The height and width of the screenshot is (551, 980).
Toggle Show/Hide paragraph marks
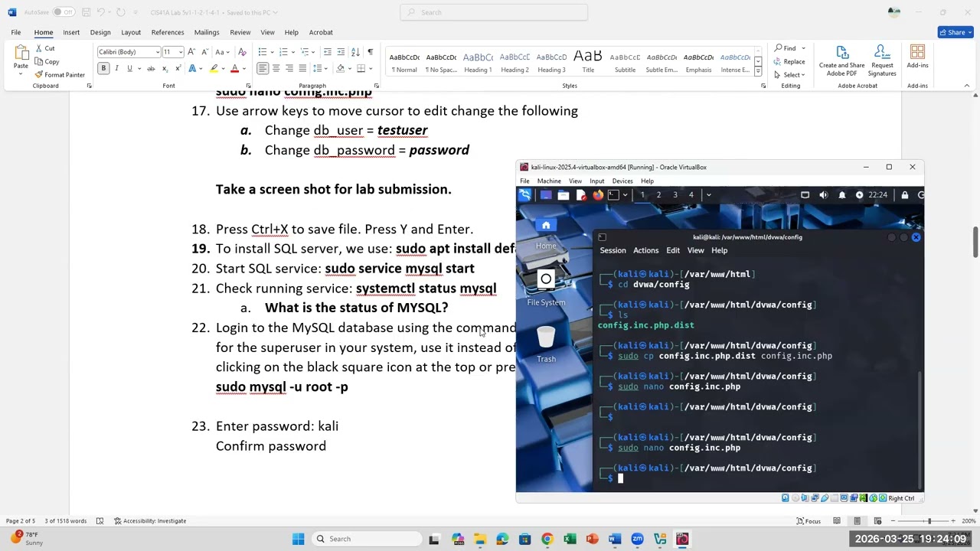(370, 52)
